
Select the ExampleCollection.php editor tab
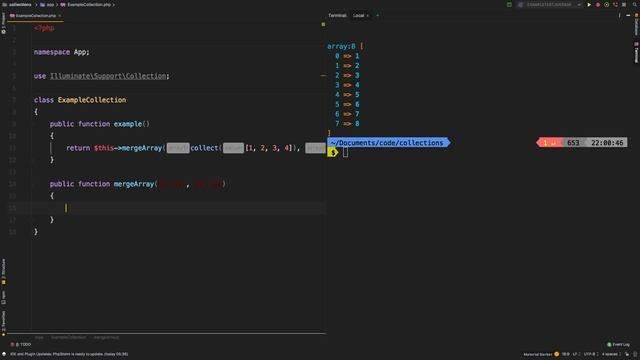(x=35, y=16)
